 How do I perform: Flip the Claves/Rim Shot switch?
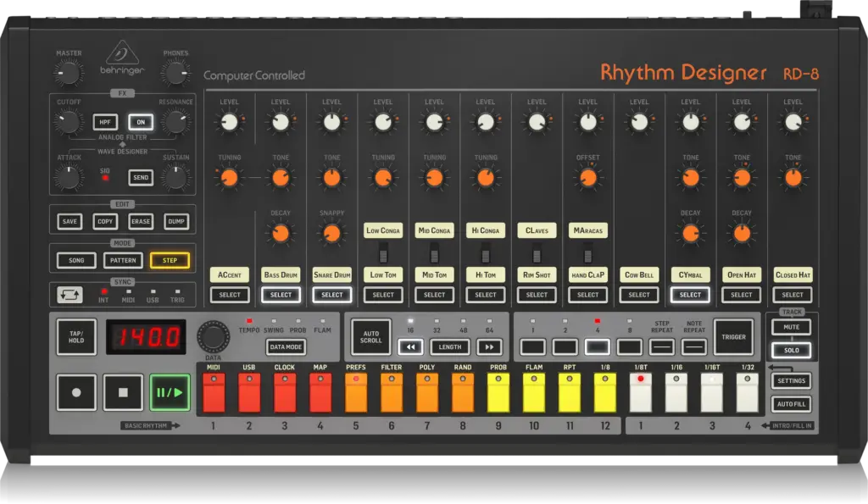(x=537, y=255)
